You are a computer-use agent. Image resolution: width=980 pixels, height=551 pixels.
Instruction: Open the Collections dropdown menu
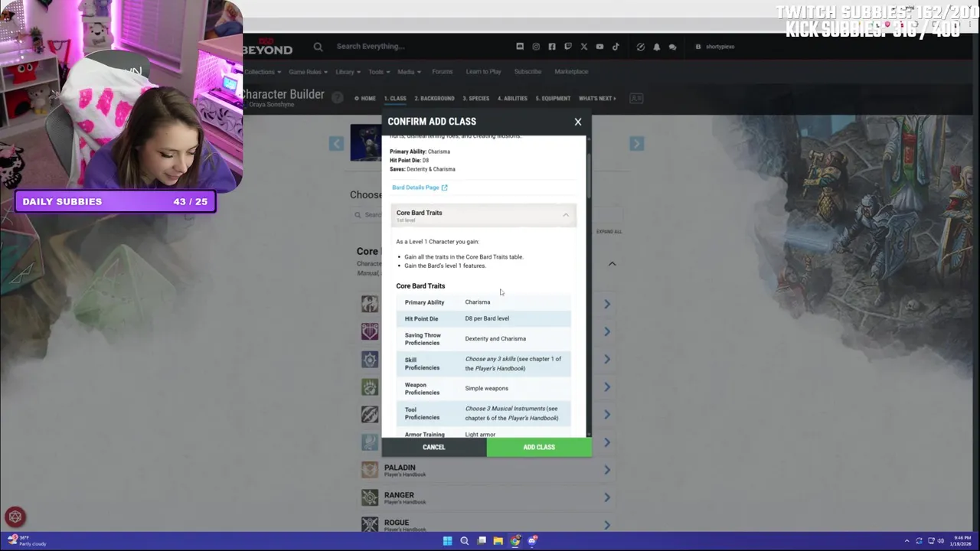coord(263,72)
